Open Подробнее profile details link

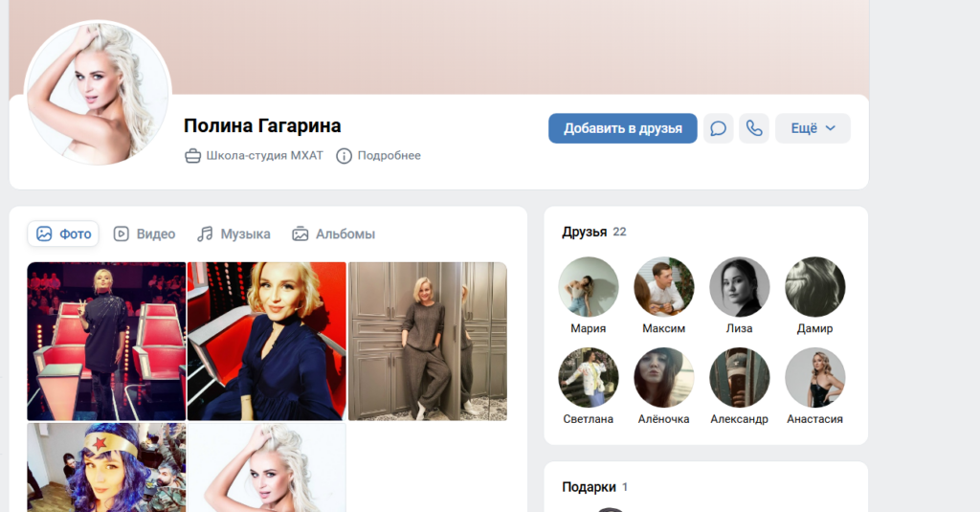tap(389, 156)
